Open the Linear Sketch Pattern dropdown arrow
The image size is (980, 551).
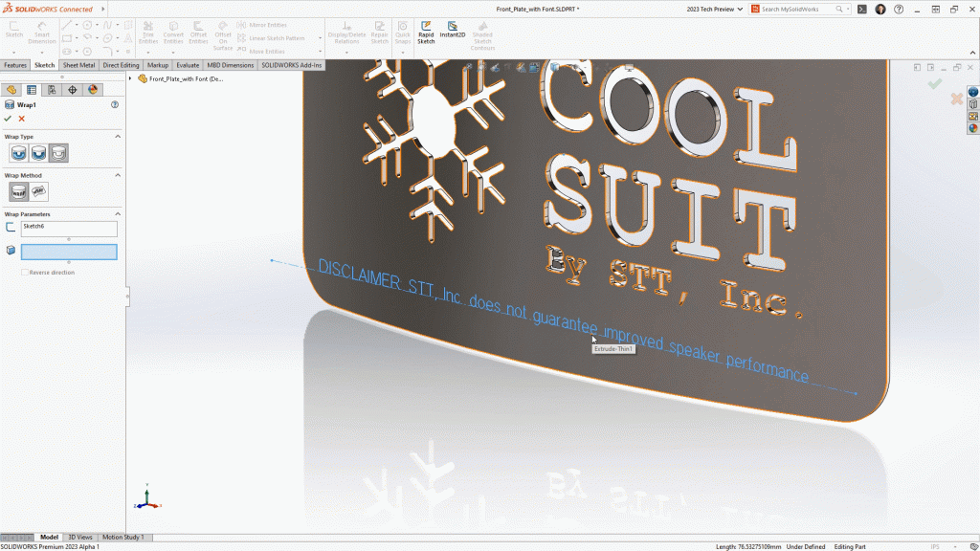pos(320,38)
